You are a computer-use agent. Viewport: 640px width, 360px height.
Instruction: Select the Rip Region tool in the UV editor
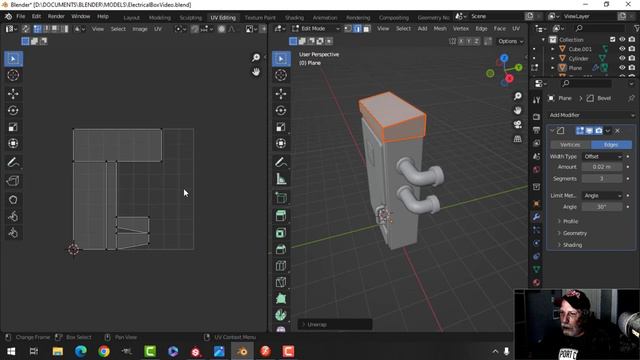[x=13, y=180]
